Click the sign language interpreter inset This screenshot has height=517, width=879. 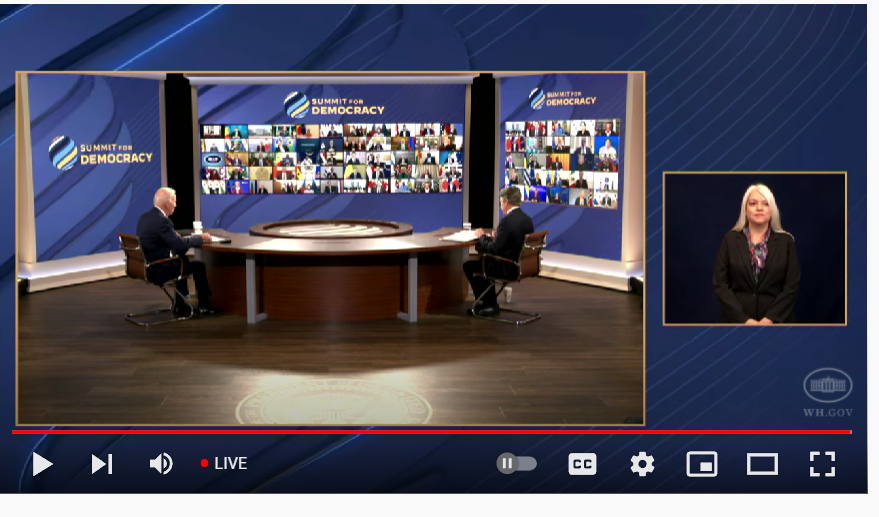coord(755,249)
